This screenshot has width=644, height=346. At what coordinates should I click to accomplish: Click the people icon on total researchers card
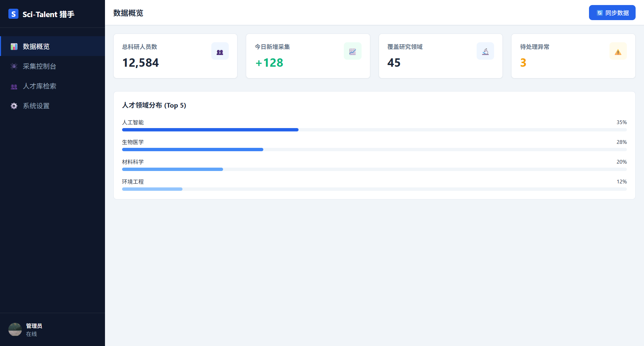[x=220, y=51]
